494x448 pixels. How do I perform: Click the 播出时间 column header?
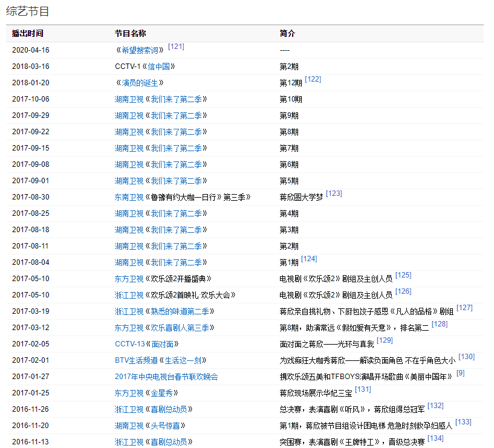(28, 34)
